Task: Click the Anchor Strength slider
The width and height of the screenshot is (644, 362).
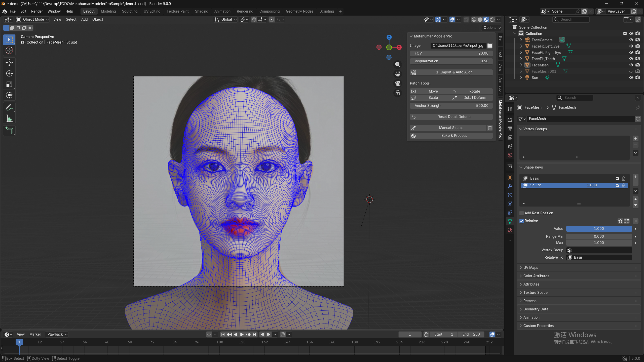Action: tap(451, 106)
